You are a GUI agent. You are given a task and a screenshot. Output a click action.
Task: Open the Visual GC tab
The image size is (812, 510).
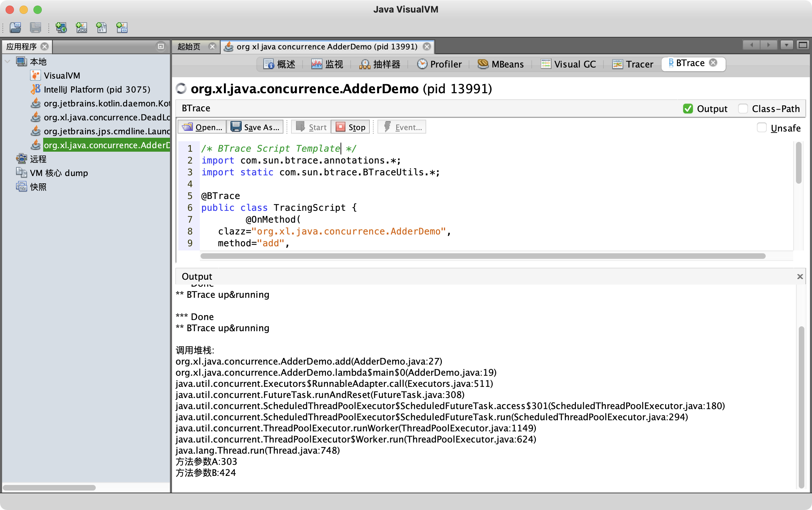pyautogui.click(x=568, y=64)
